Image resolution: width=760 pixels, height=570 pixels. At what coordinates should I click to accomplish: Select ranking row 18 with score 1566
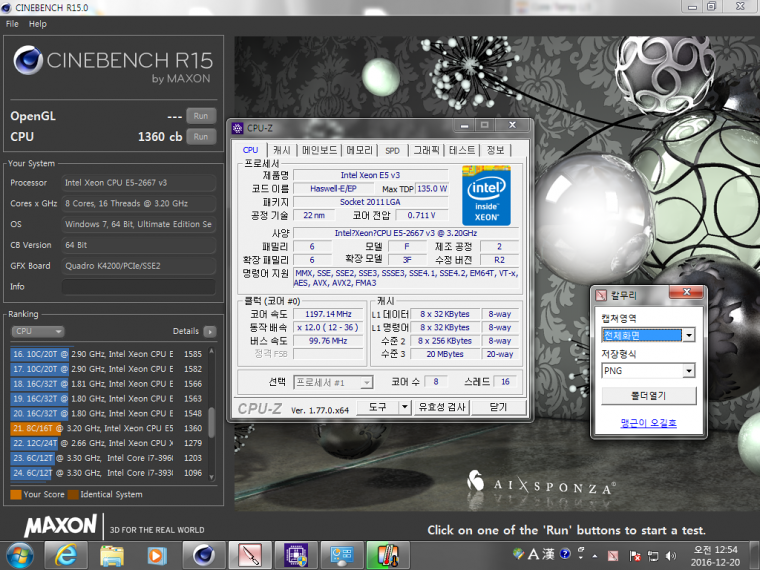(x=106, y=384)
